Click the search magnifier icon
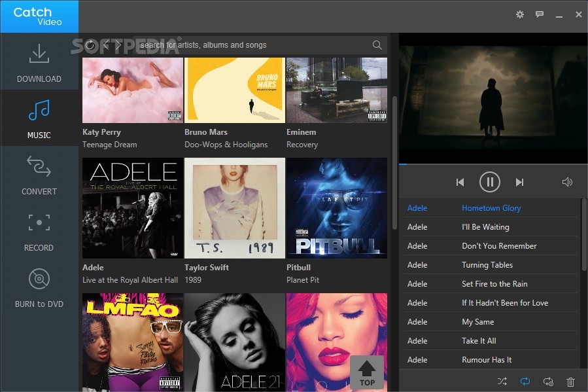Viewport: 588px width, 392px height. click(377, 45)
